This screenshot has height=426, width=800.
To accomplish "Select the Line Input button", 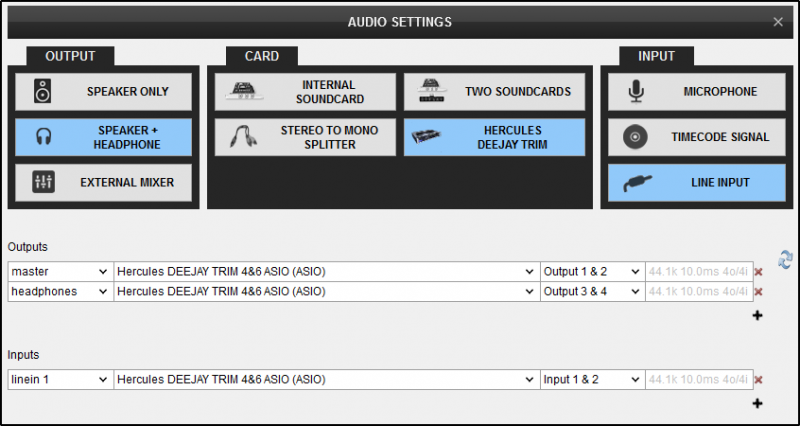I will (696, 183).
